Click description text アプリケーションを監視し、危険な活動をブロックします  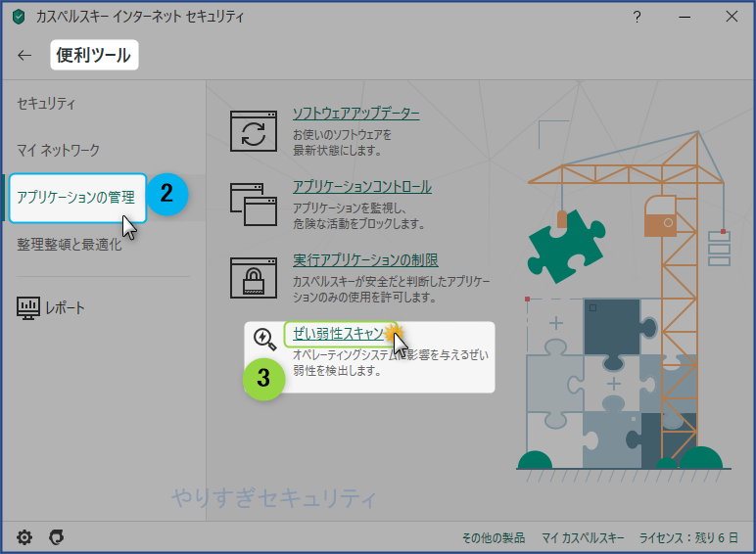click(x=358, y=215)
